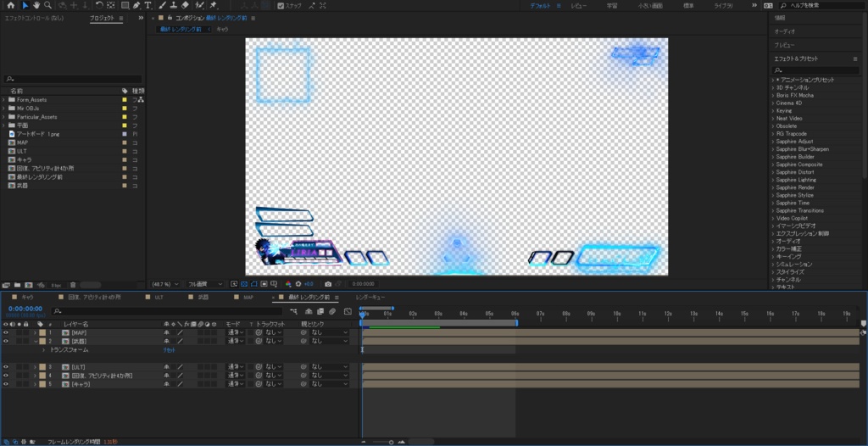868x446 pixels.
Task: Expand layer 1 [MAP] properties
Action: pyautogui.click(x=35, y=332)
